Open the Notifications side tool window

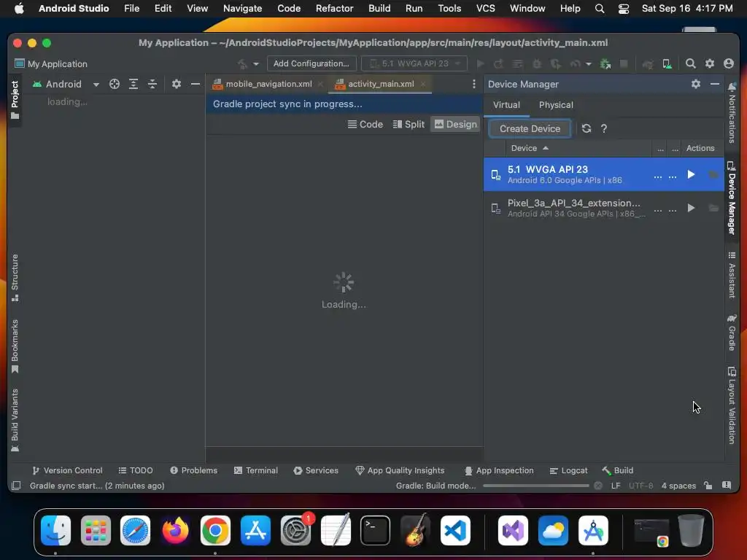(732, 113)
